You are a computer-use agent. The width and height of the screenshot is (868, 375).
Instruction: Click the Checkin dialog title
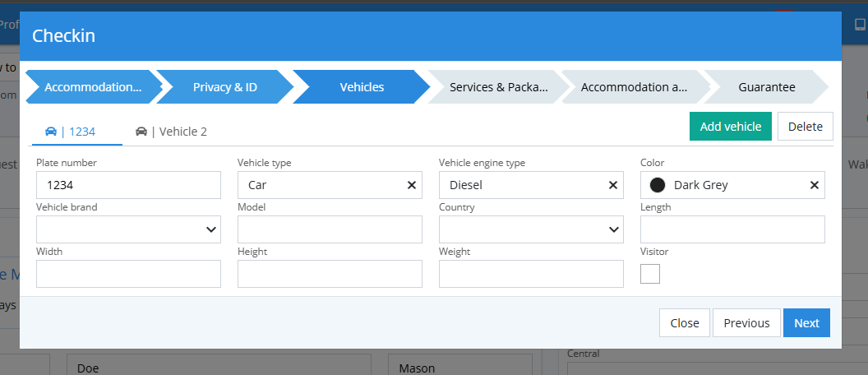pos(63,35)
